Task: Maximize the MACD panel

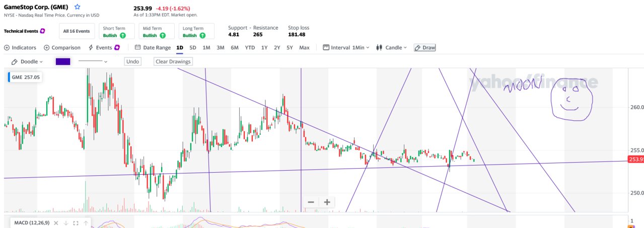Action: pyautogui.click(x=76, y=223)
